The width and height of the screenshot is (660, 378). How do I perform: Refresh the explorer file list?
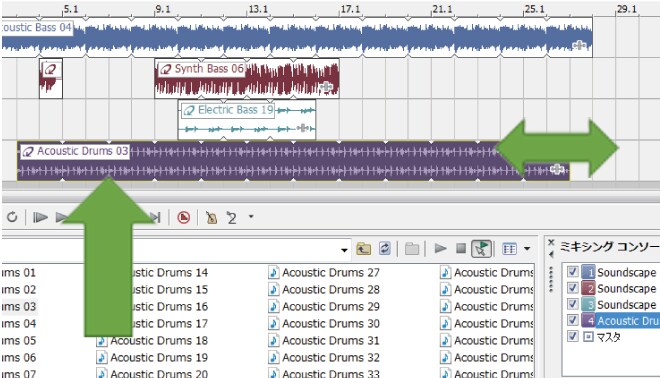coord(385,248)
